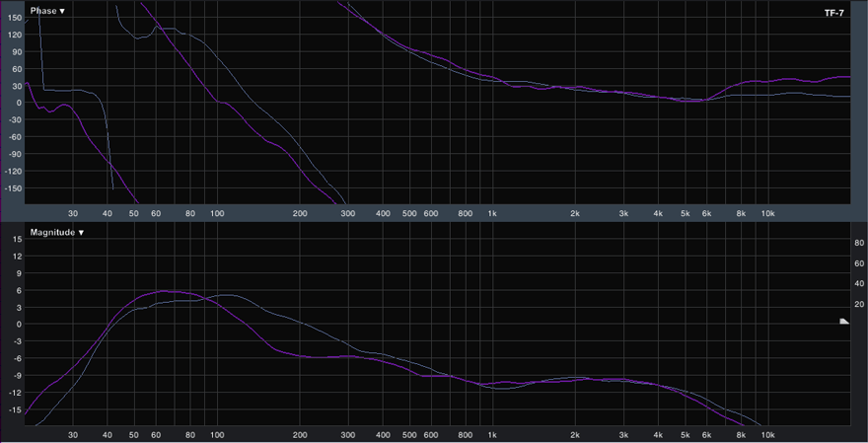Click the 10k frequency label under the phase plot

(x=766, y=213)
